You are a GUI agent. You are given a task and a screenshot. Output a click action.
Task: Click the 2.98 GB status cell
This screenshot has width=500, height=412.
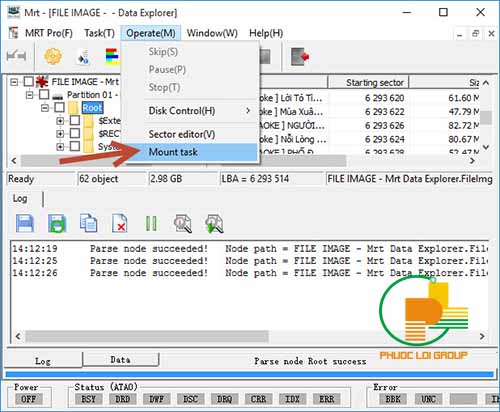pyautogui.click(x=182, y=179)
